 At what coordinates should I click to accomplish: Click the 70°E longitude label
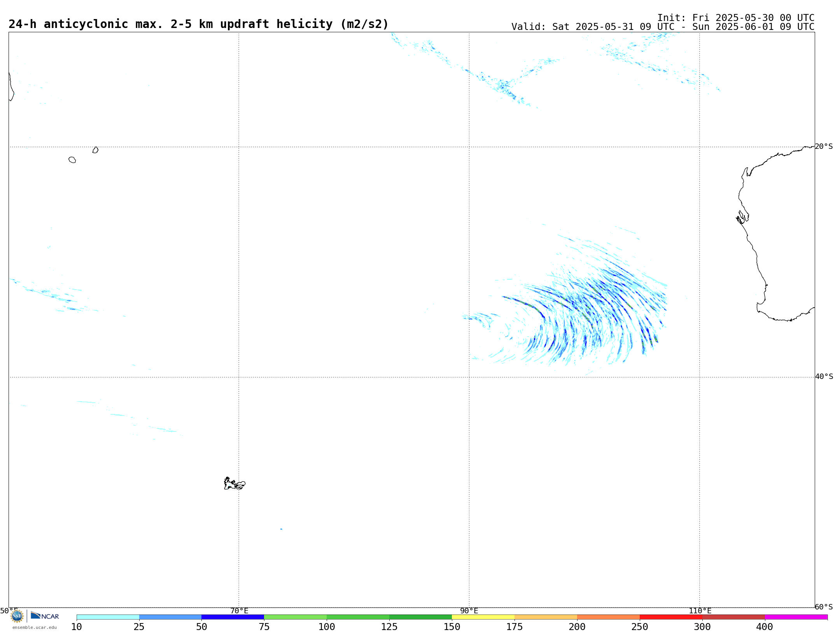pyautogui.click(x=239, y=611)
